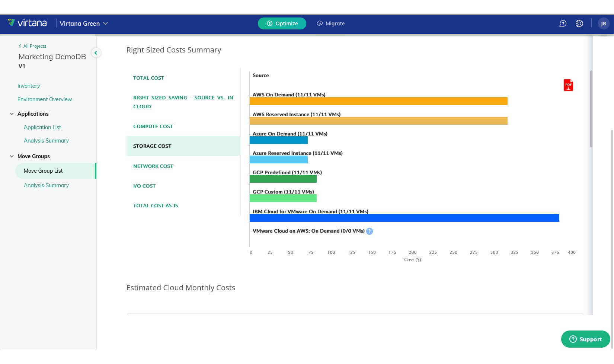Image resolution: width=614 pixels, height=364 pixels.
Task: Click the Source label in the chart
Action: pos(260,75)
